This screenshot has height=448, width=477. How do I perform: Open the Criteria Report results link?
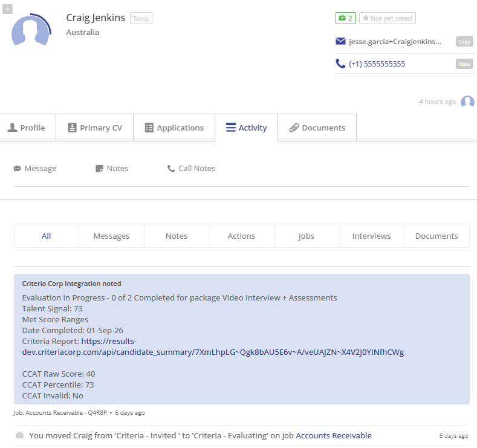pos(213,346)
